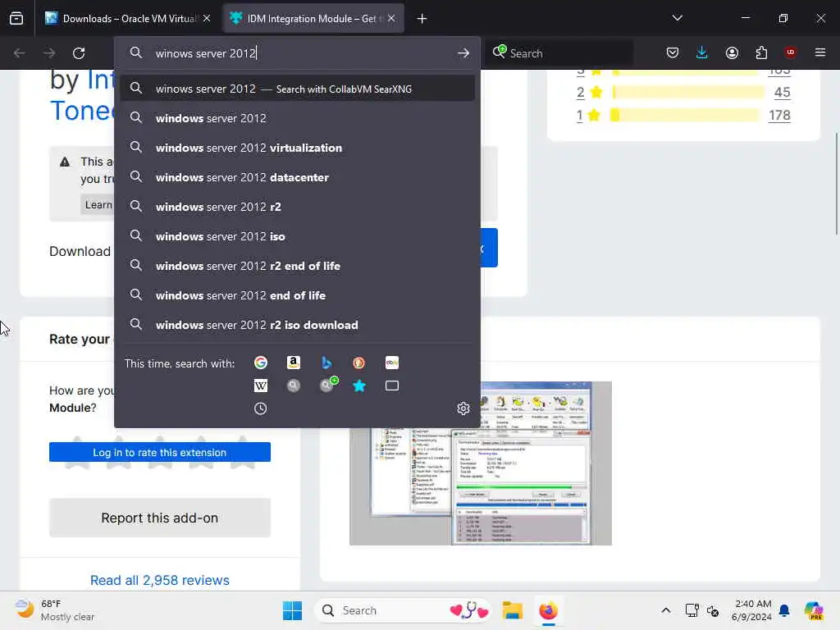Click Log in to rate this extension
Viewport: 840px width, 630px height.
coord(160,452)
